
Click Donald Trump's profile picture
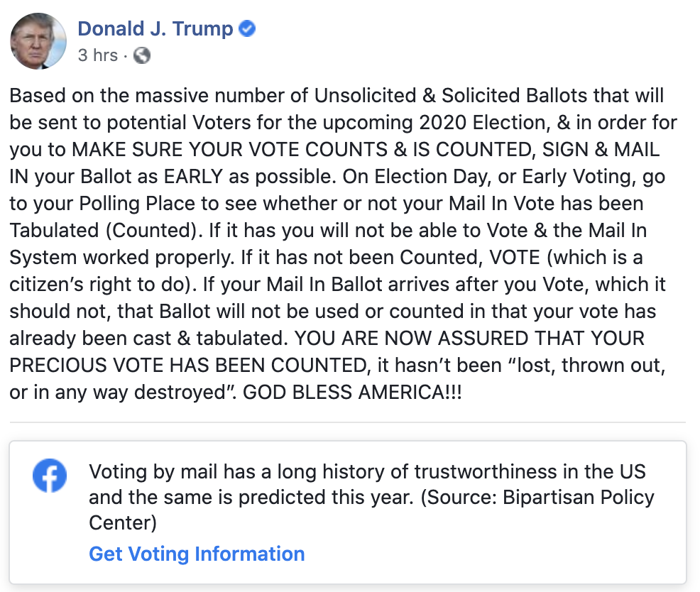click(38, 41)
